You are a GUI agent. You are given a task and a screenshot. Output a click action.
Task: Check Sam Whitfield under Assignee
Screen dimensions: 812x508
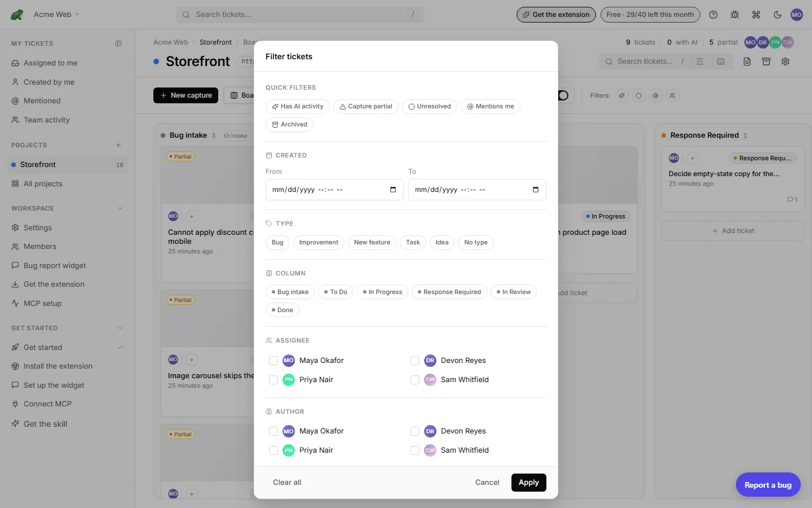pos(415,380)
